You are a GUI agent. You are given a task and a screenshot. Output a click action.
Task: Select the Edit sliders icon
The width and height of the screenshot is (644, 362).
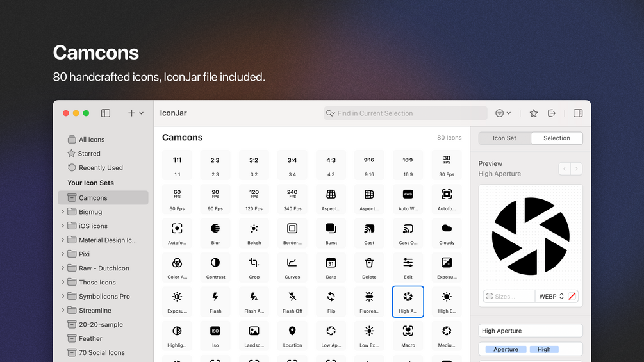[408, 268]
